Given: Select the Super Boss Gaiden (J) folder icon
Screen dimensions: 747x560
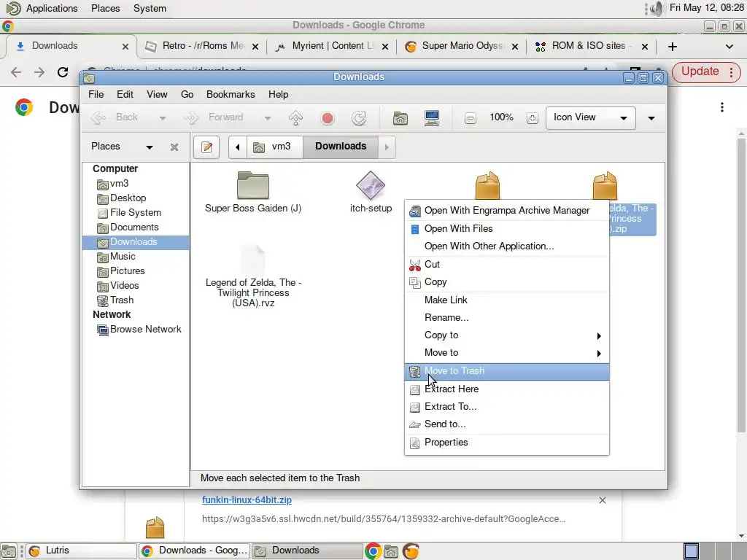Looking at the screenshot, I should point(253,185).
